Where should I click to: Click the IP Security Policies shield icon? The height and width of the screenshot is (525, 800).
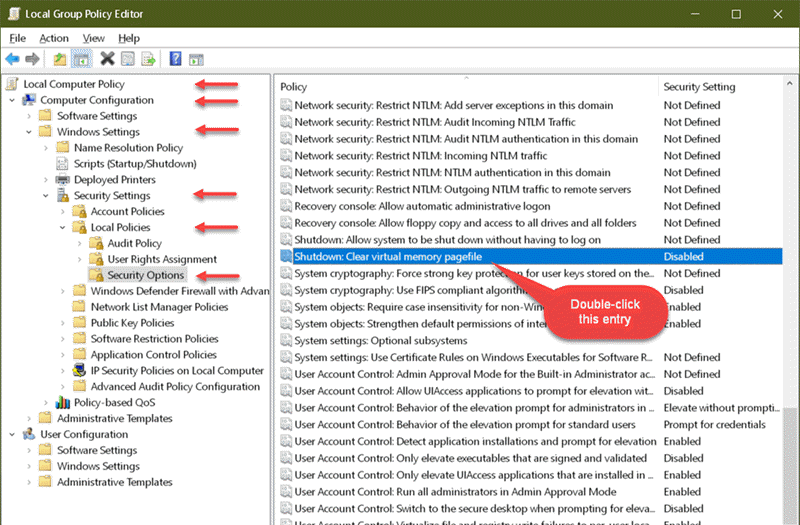[79, 370]
